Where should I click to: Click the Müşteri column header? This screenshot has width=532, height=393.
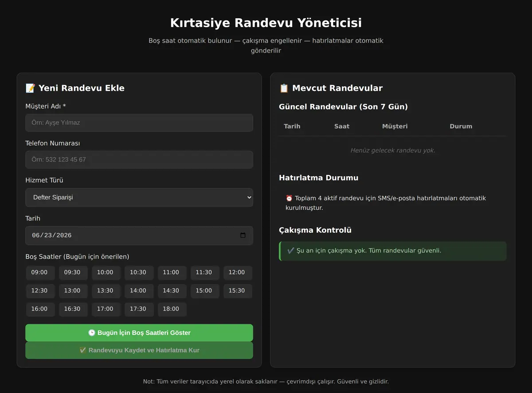[x=395, y=126]
